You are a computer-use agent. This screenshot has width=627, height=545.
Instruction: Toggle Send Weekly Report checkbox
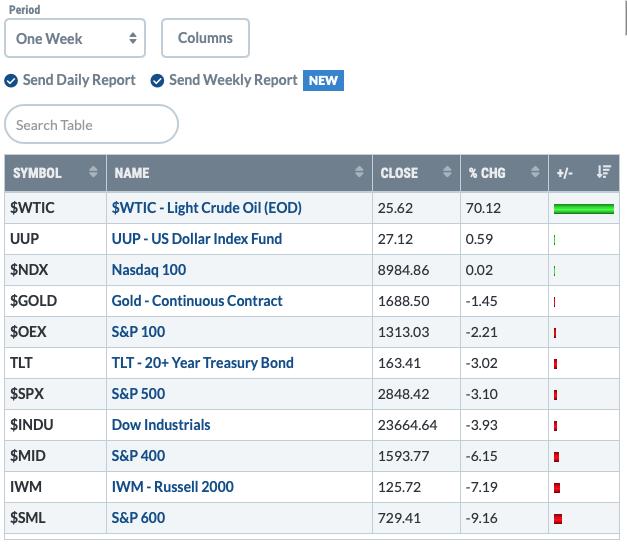(x=157, y=81)
